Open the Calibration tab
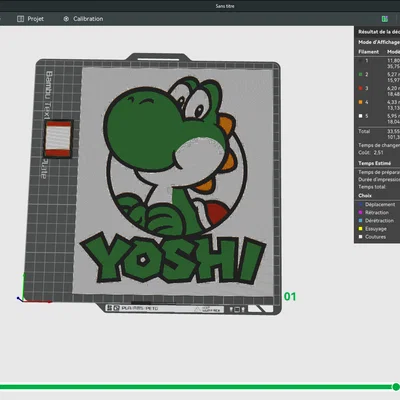400x400 pixels. [x=83, y=19]
